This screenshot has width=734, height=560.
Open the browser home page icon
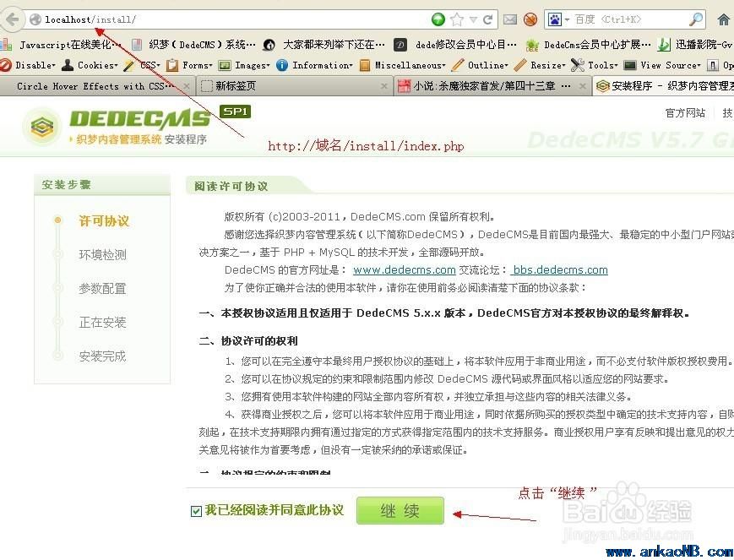point(724,19)
